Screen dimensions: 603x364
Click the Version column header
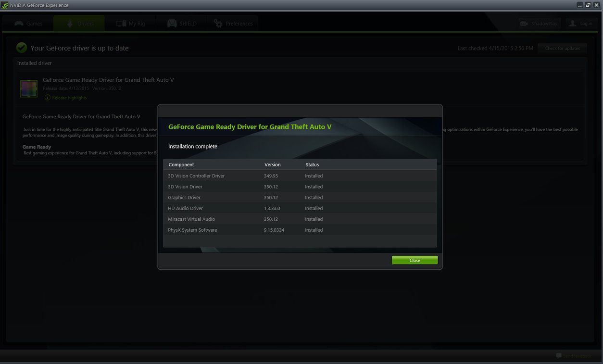273,164
